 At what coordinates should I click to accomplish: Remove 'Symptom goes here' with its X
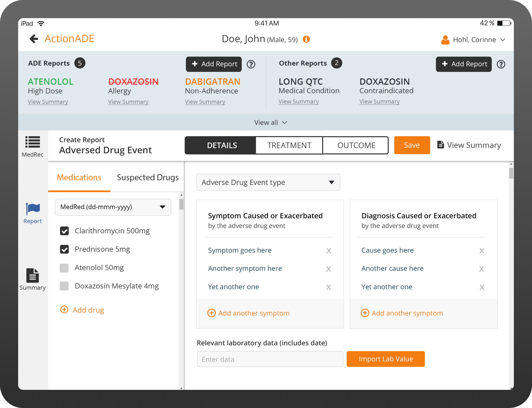click(329, 251)
